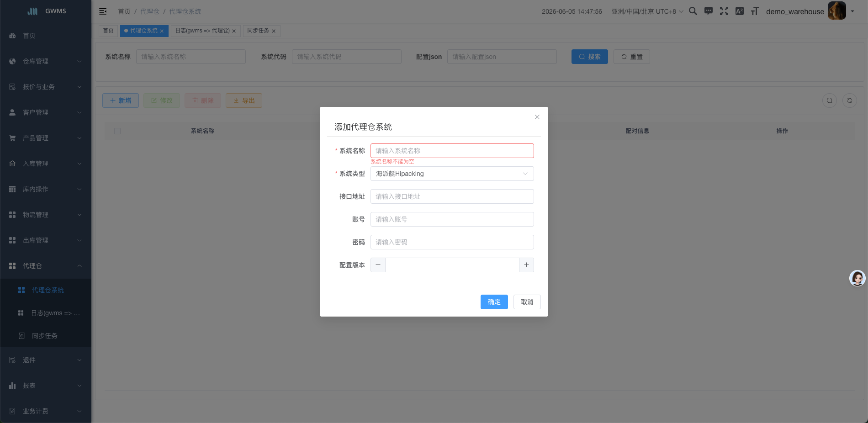Screen dimensions: 868x423
Task: Click the 同步任务 submenu icon
Action: click(21, 336)
